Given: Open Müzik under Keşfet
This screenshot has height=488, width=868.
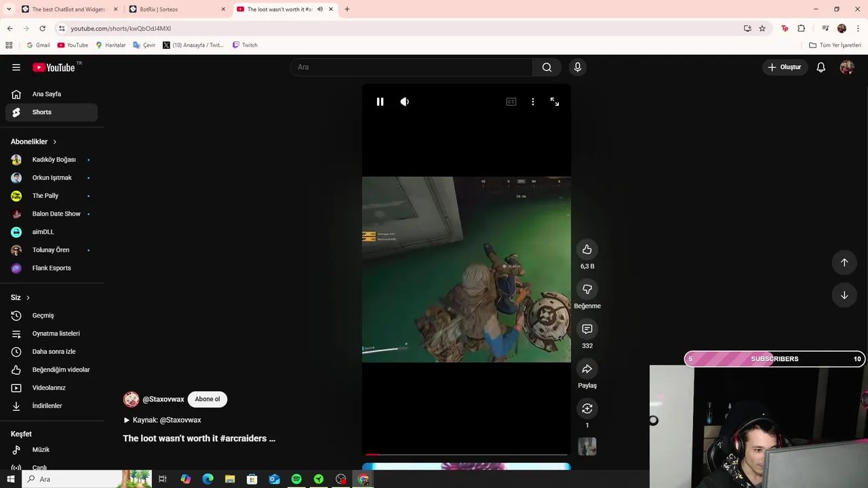Looking at the screenshot, I should (52, 450).
